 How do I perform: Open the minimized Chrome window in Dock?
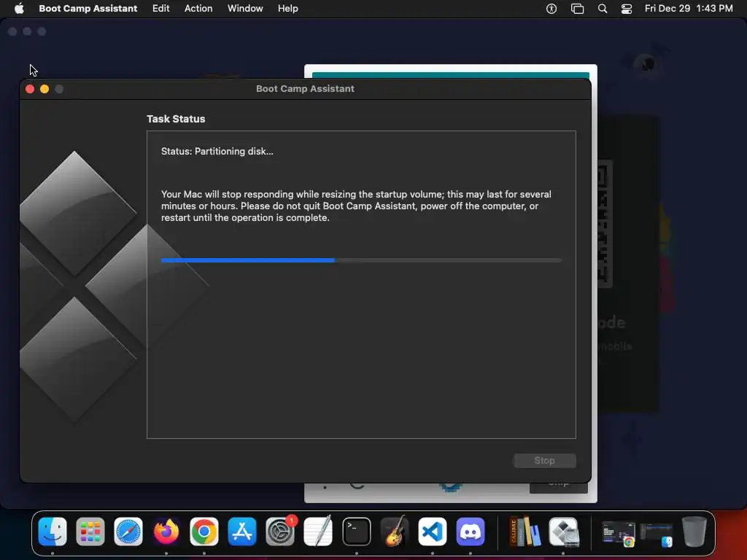tap(618, 533)
